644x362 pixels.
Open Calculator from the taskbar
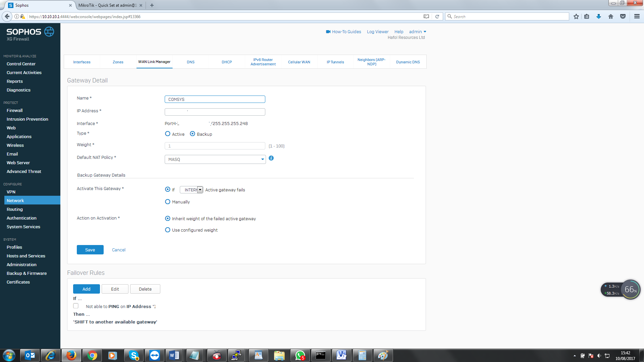[362, 355]
